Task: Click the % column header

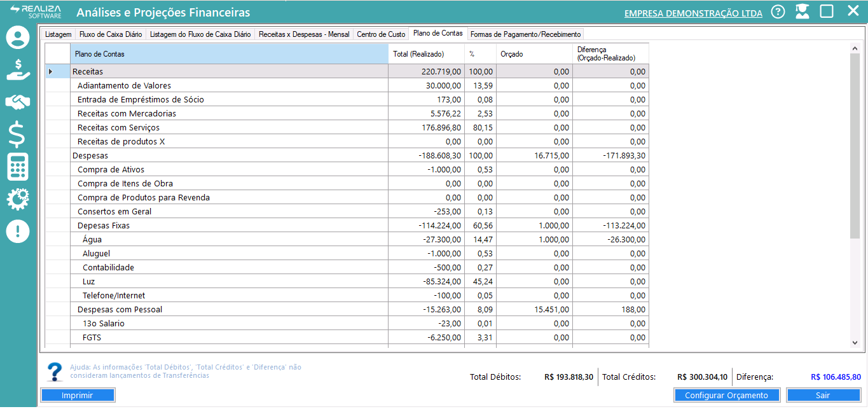Action: 480,54
